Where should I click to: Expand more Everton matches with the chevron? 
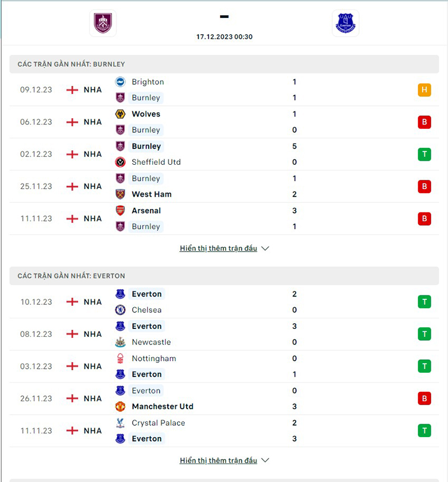tap(264, 460)
